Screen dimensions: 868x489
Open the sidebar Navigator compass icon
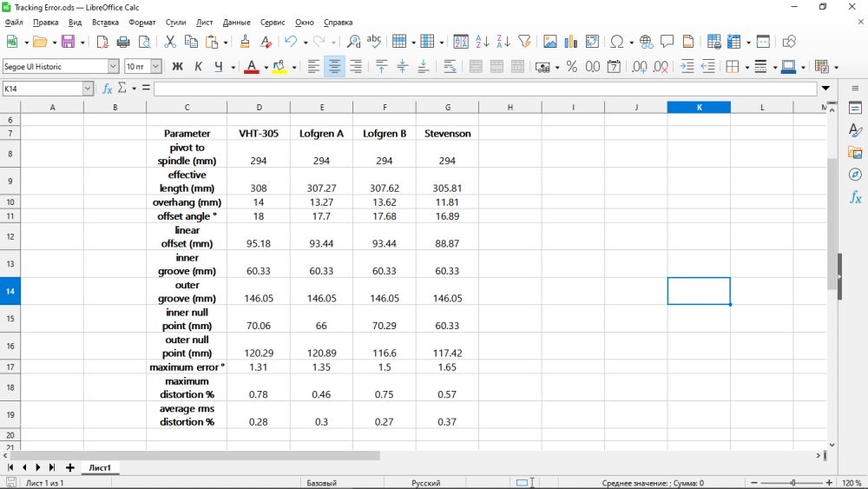coord(855,175)
